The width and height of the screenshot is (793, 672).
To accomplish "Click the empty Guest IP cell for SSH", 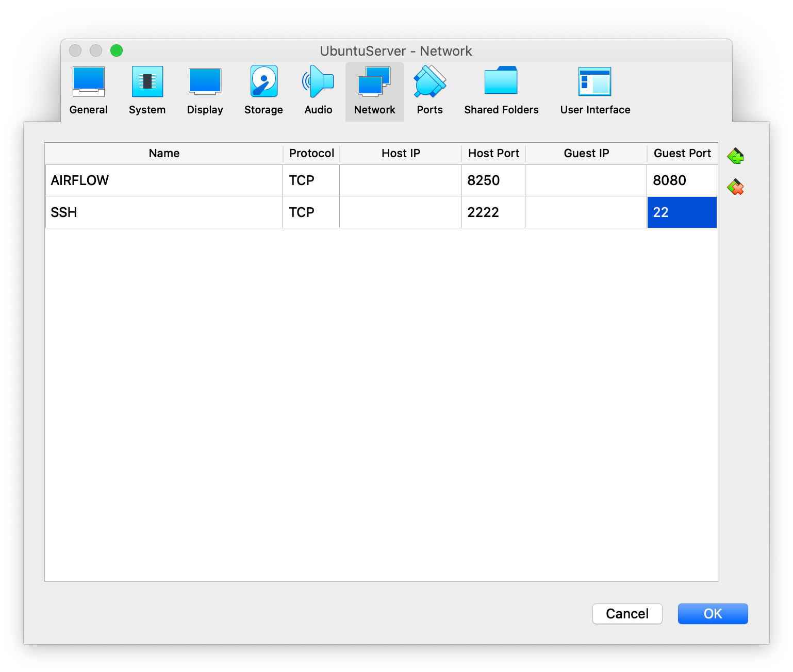I will pyautogui.click(x=586, y=212).
